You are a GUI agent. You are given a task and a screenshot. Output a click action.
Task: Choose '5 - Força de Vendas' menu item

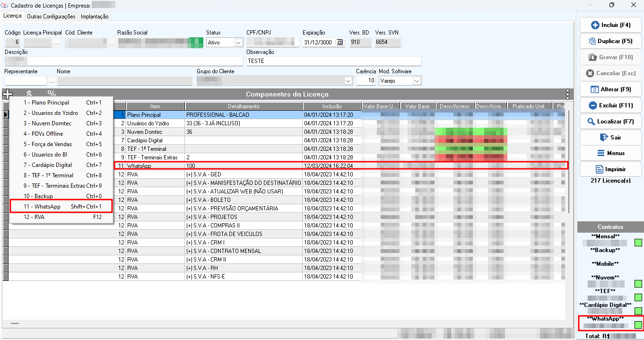point(61,144)
